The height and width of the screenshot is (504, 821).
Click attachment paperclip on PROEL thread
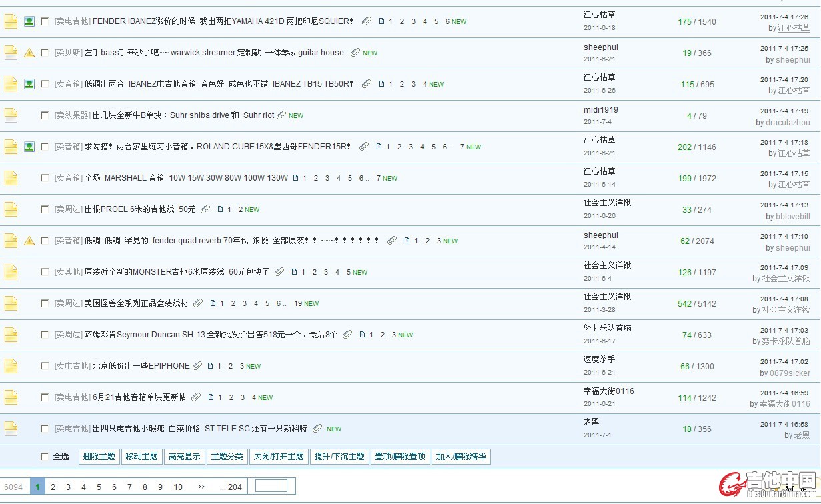(x=205, y=209)
